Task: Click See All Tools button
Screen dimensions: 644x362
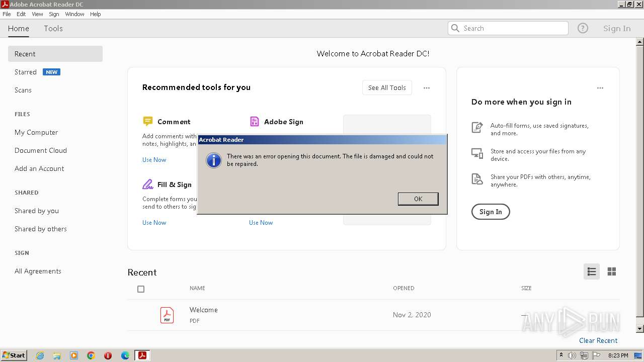Action: click(387, 87)
